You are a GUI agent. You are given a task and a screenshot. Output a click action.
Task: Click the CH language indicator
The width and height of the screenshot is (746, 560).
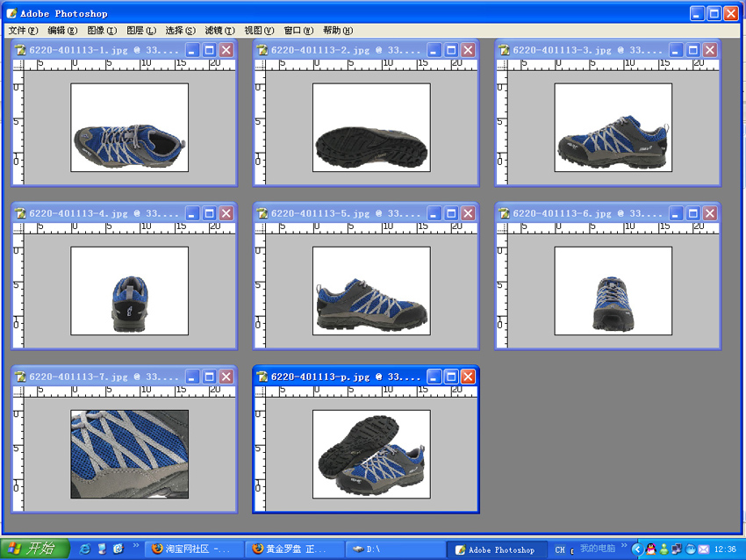click(560, 549)
